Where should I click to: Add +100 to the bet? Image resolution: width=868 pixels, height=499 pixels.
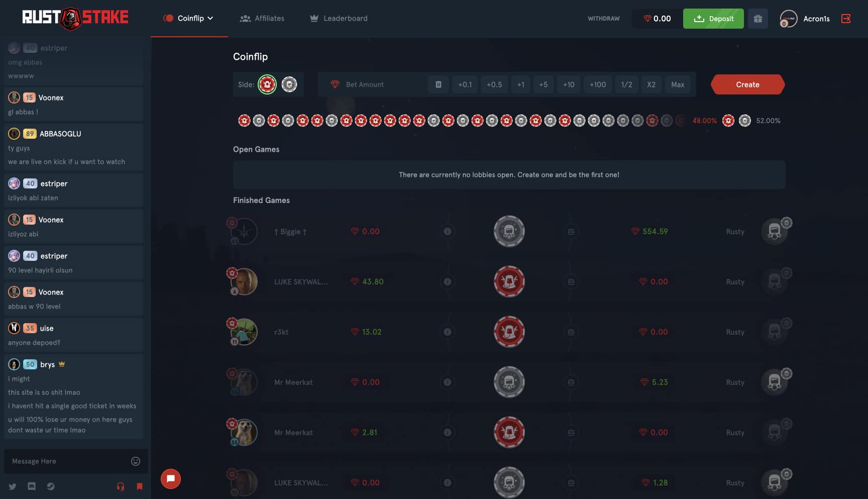click(x=598, y=84)
